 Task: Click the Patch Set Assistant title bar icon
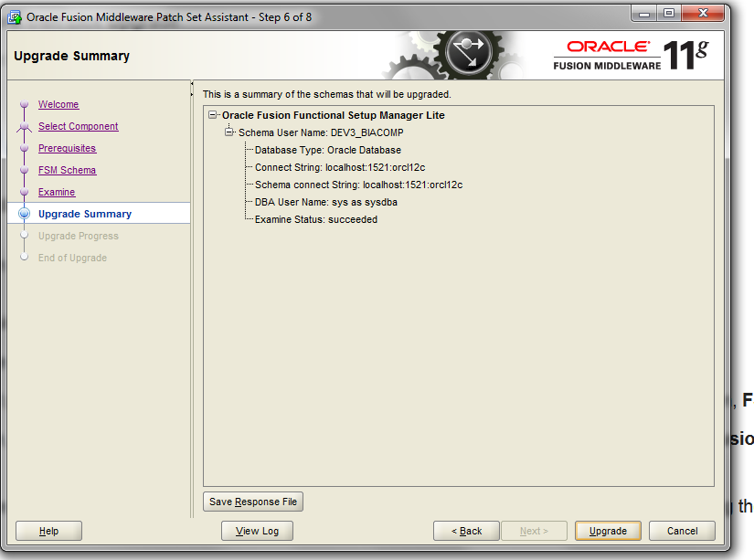click(15, 17)
